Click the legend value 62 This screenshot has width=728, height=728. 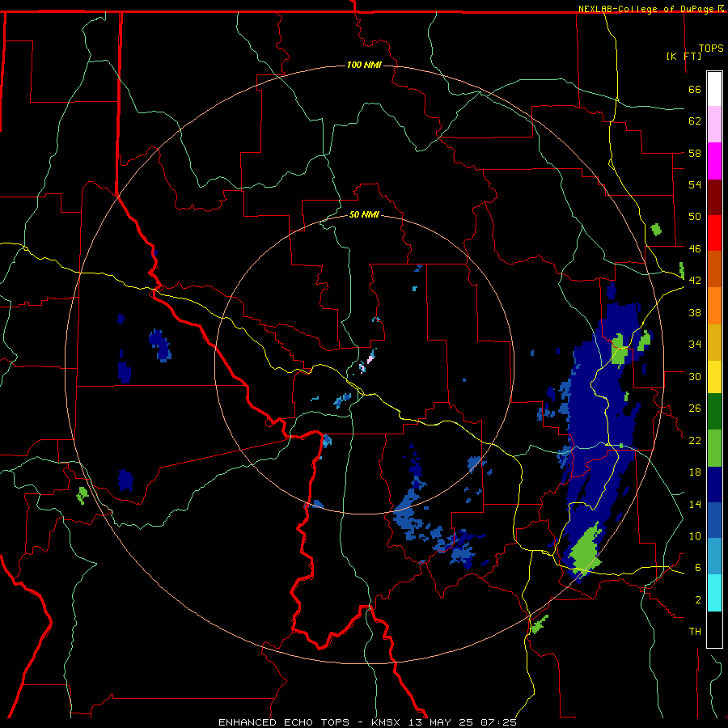(x=695, y=121)
